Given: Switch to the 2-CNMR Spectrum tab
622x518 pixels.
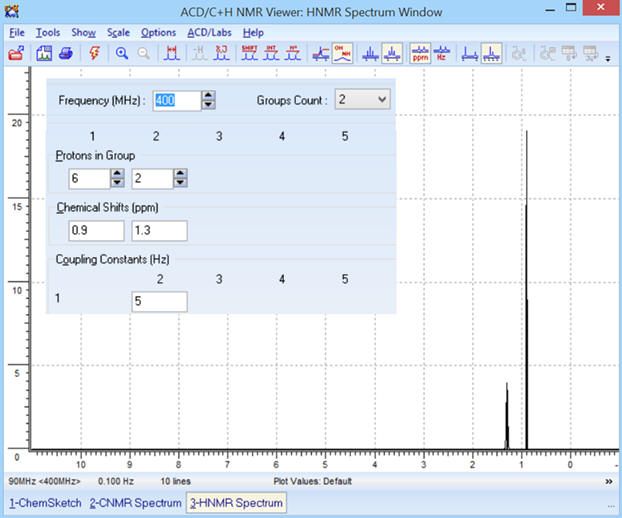Looking at the screenshot, I should [135, 503].
